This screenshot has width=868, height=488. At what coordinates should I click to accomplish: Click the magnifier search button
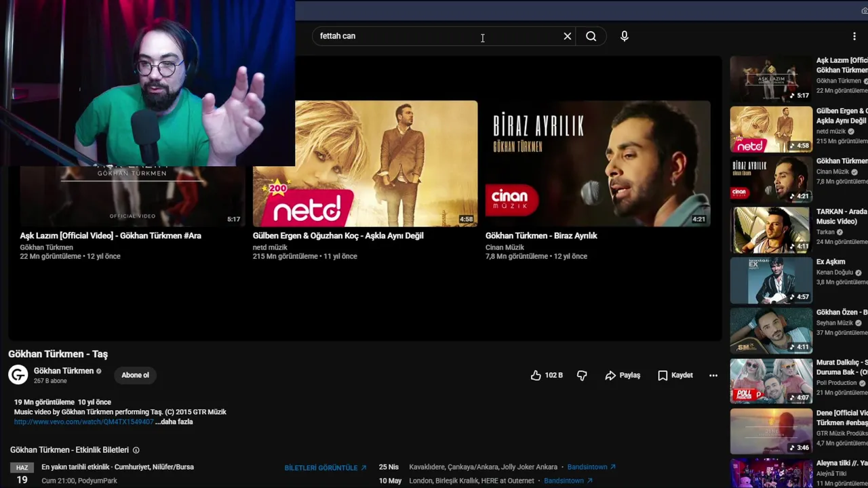tap(591, 36)
